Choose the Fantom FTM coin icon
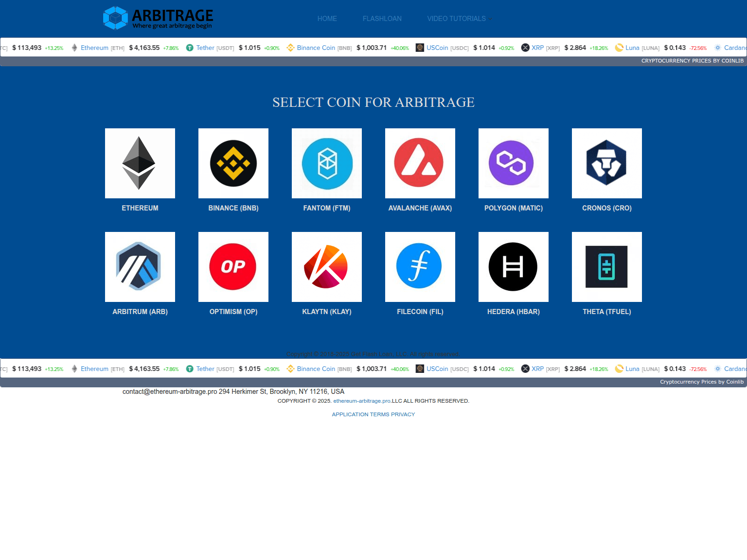 pos(327,163)
